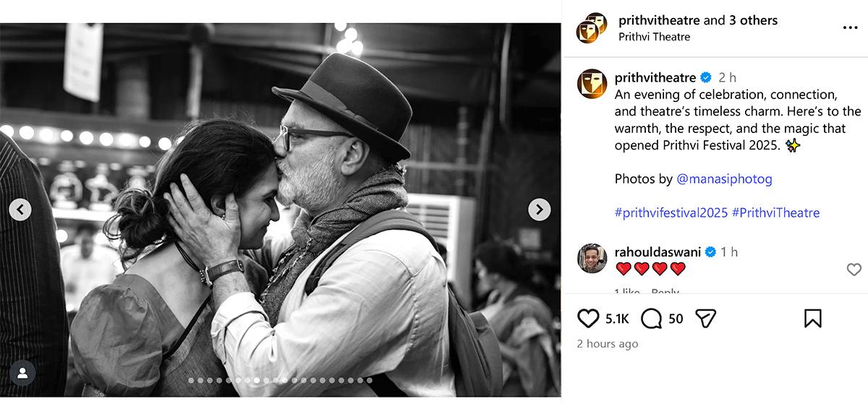Like rahouldaswani's comment
The image size is (868, 404).
[x=854, y=270]
